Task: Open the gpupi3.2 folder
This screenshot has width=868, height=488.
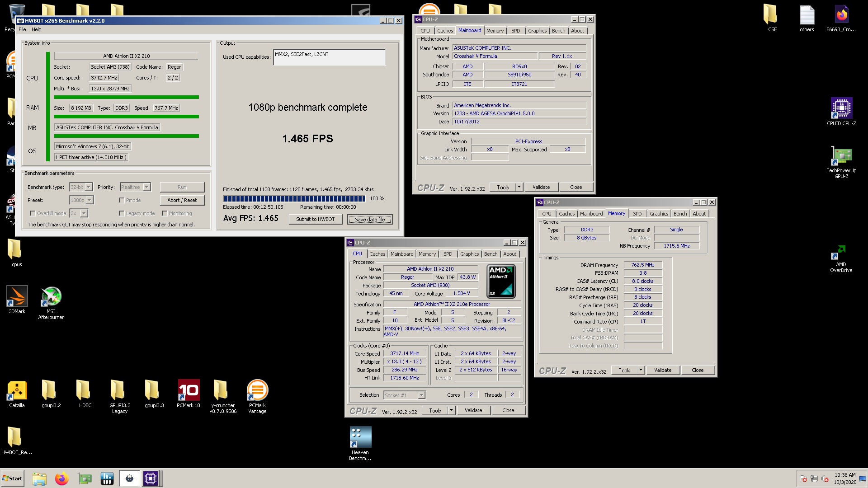Action: pos(51,394)
